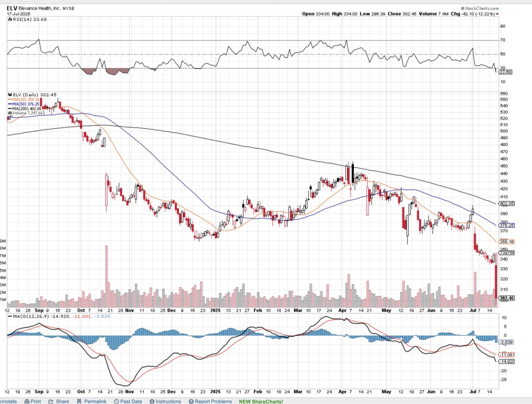
Task: Click the Open 334.00 quote value
Action: (x=316, y=14)
